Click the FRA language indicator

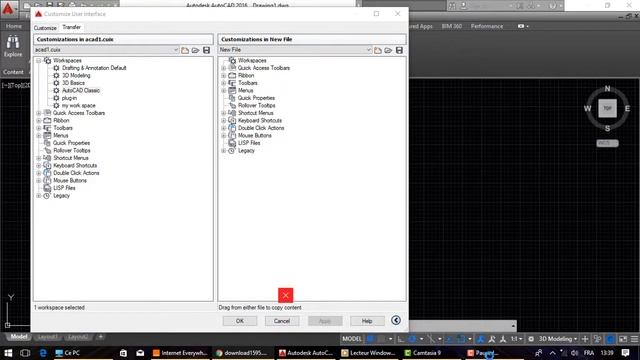click(x=589, y=353)
